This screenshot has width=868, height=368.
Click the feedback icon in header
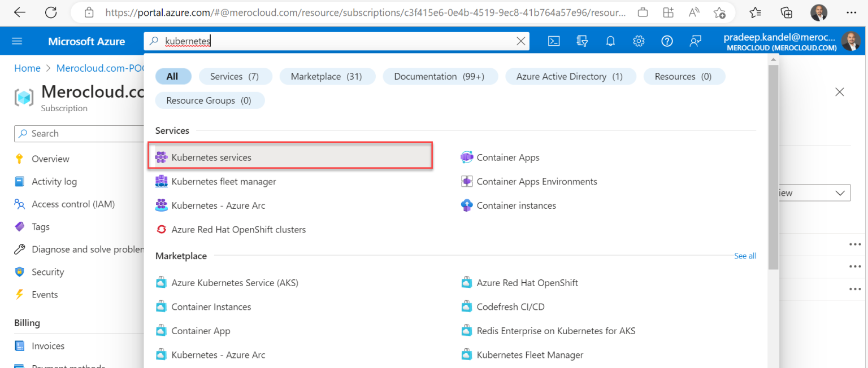(695, 41)
